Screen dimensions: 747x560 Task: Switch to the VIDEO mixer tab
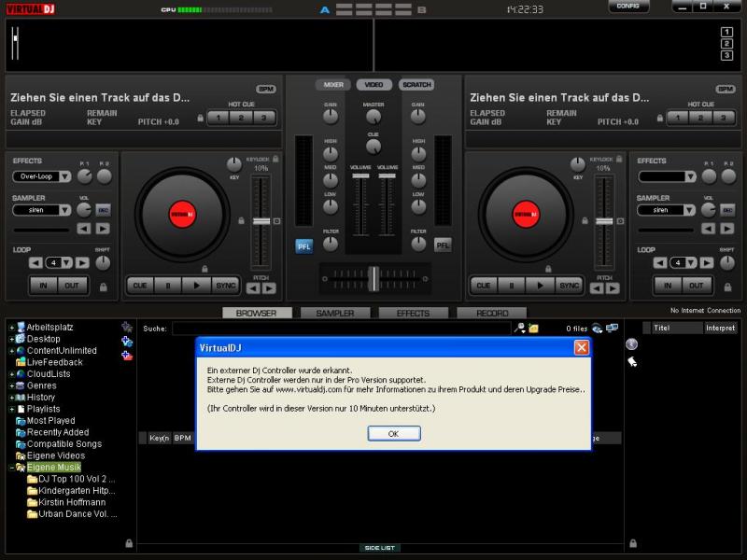click(373, 85)
